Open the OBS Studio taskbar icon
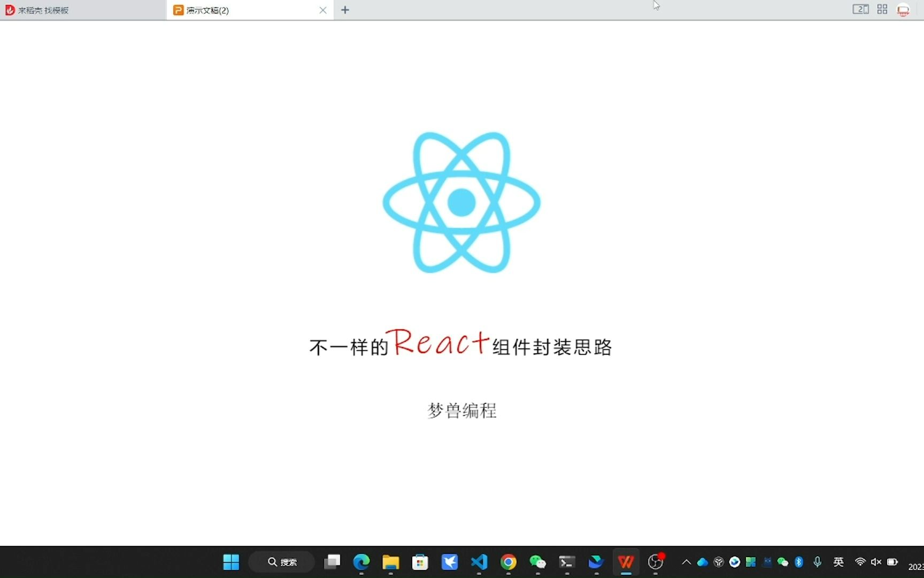Screen dimensions: 924x578 pos(656,562)
